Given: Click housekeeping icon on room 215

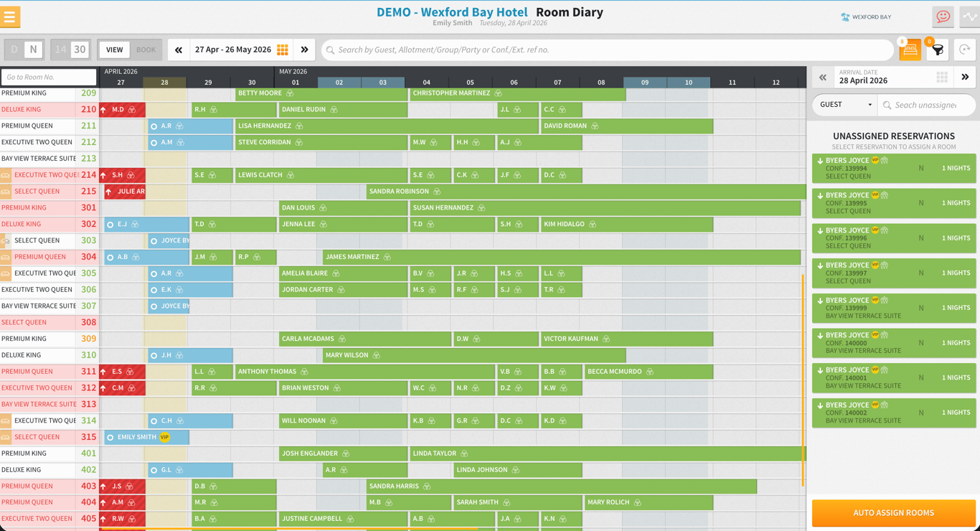Looking at the screenshot, I should tap(6, 192).
